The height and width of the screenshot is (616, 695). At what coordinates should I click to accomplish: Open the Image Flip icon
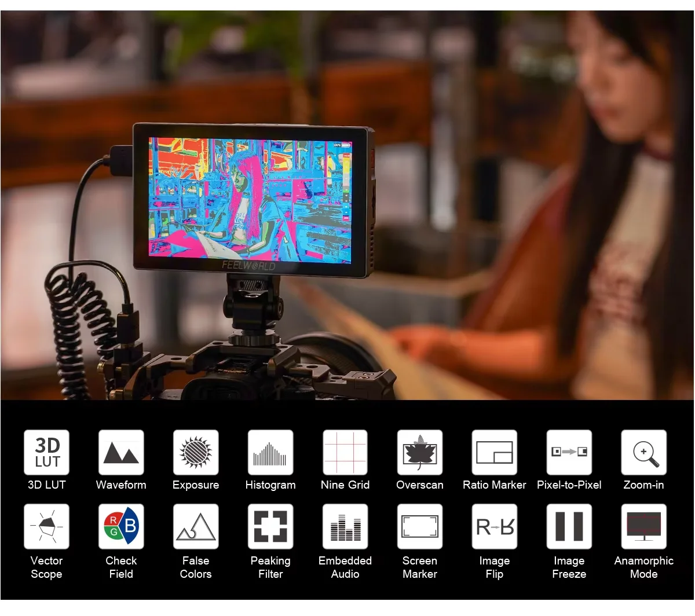coord(495,526)
